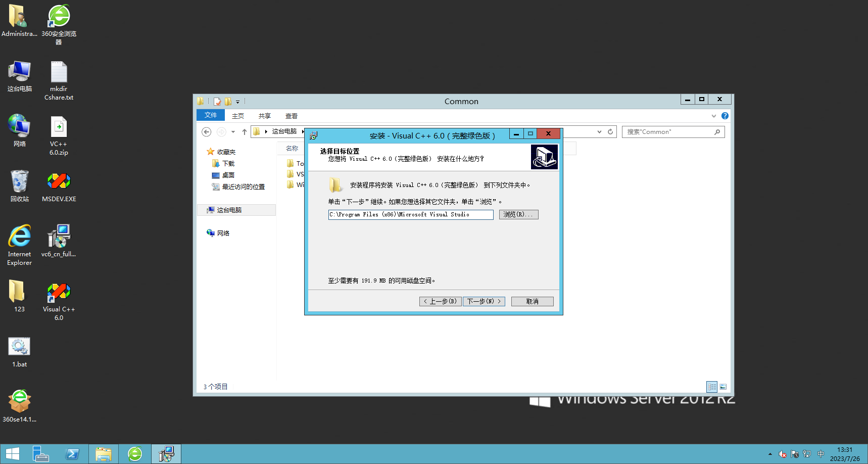Switch to File Explorer taskbar icon
Viewport: 868px width, 464px height.
coord(104,454)
